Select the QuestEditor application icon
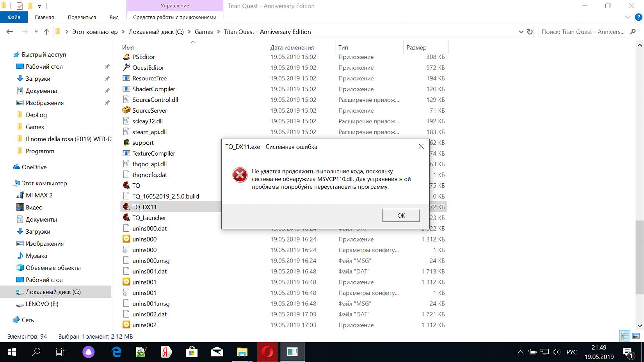The height and width of the screenshot is (362, 644). coord(126,67)
